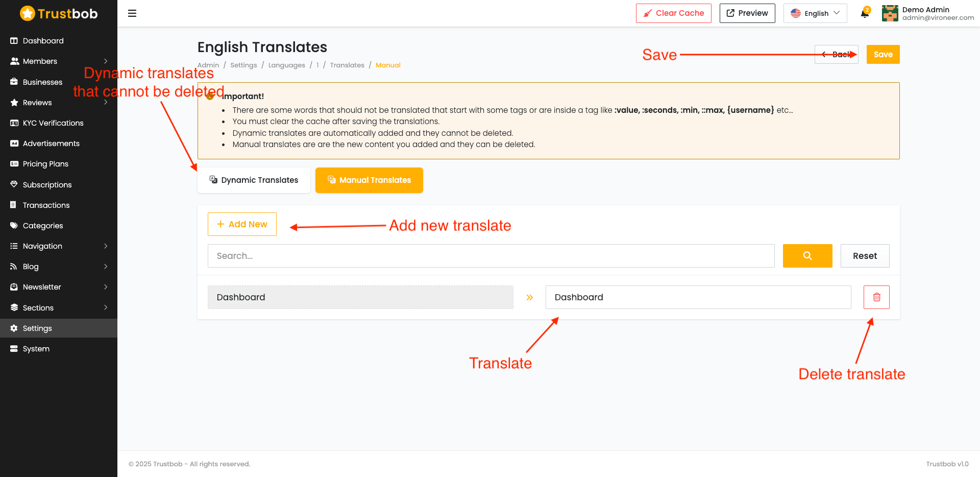Click the Dashboard translation input field
980x477 pixels.
(698, 297)
